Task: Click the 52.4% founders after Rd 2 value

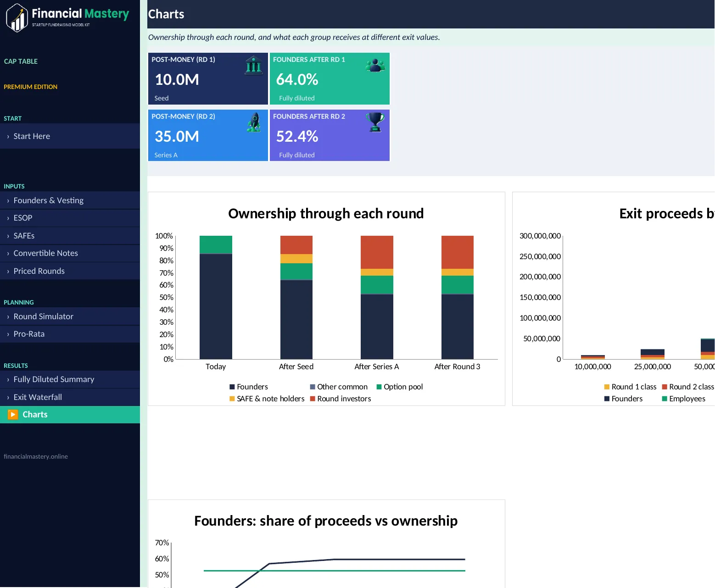Action: [297, 137]
